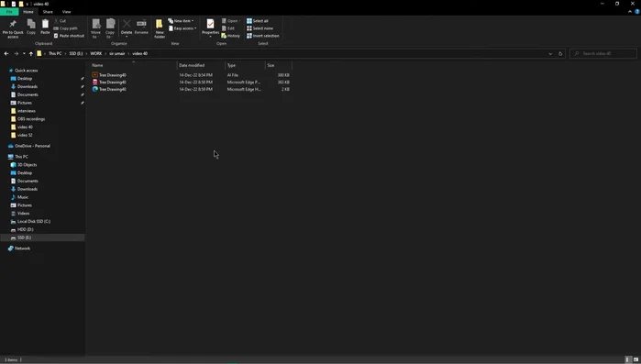Image resolution: width=641 pixels, height=364 pixels.
Task: Click Invert selection in the ribbon
Action: click(x=263, y=36)
